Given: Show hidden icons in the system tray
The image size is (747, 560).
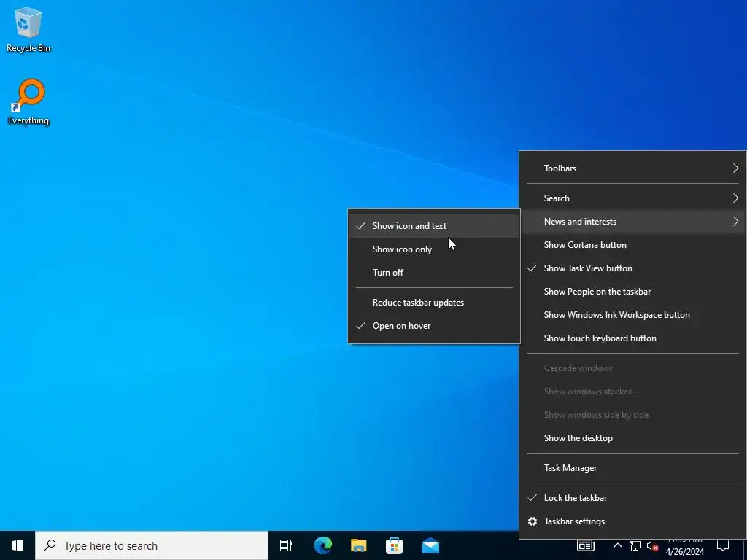Looking at the screenshot, I should click(617, 545).
